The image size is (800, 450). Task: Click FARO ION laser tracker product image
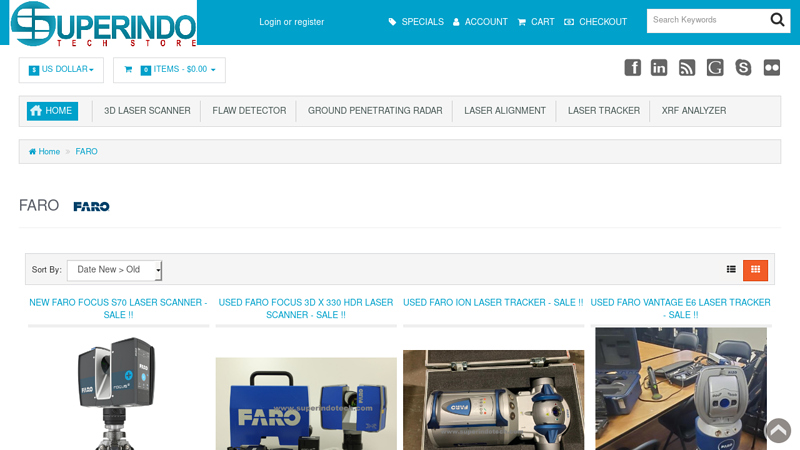coord(493,400)
